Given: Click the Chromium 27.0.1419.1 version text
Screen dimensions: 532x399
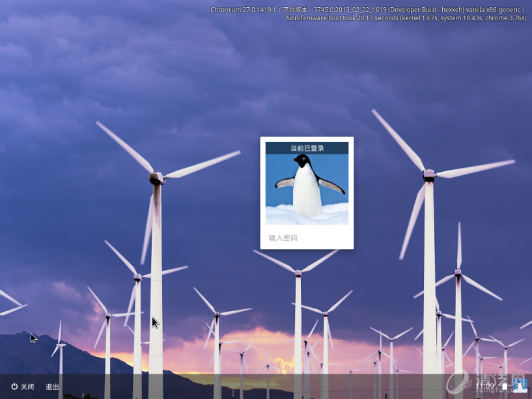Looking at the screenshot, I should point(240,10).
